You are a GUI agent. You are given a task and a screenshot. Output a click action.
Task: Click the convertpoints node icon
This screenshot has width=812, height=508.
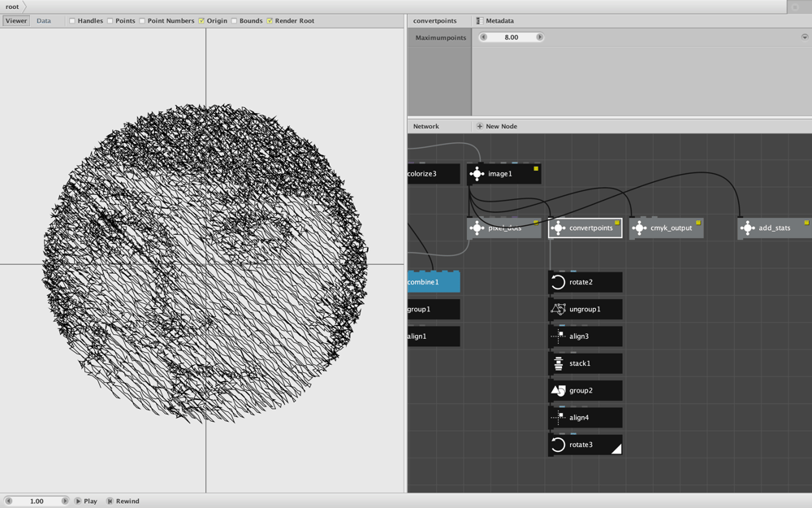pos(558,228)
